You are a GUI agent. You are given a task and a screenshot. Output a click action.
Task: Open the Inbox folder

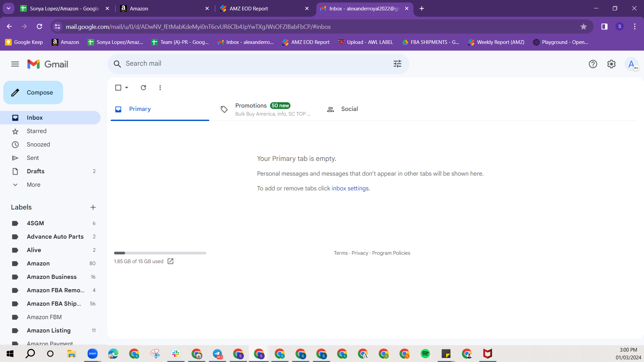click(x=50, y=118)
